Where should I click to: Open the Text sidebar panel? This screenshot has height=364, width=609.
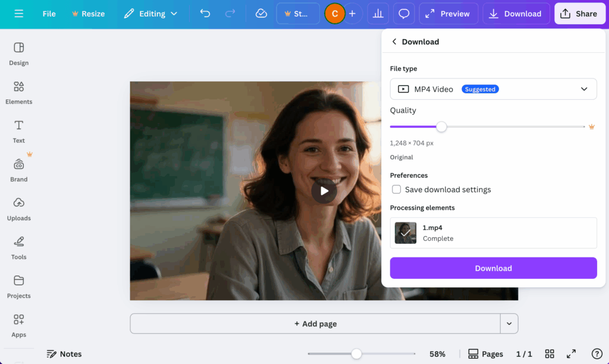tap(18, 131)
